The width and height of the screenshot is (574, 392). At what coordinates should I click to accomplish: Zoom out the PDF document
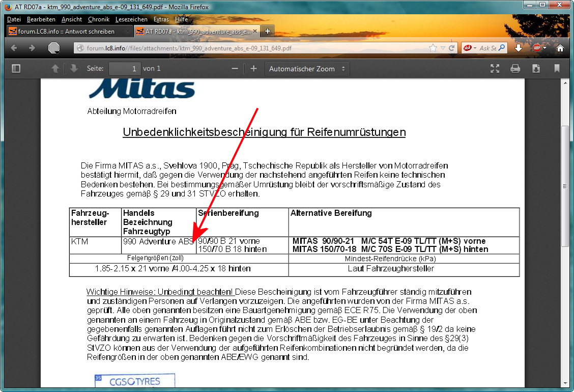pos(235,69)
